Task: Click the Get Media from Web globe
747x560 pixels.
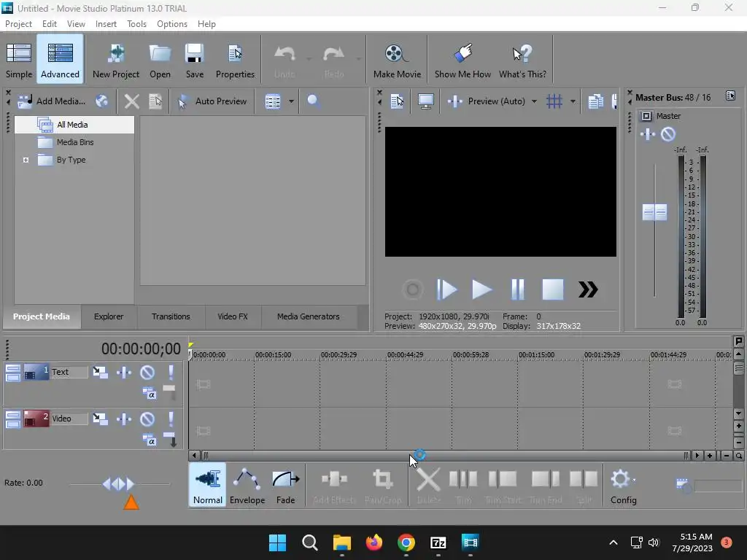Action: [x=101, y=101]
